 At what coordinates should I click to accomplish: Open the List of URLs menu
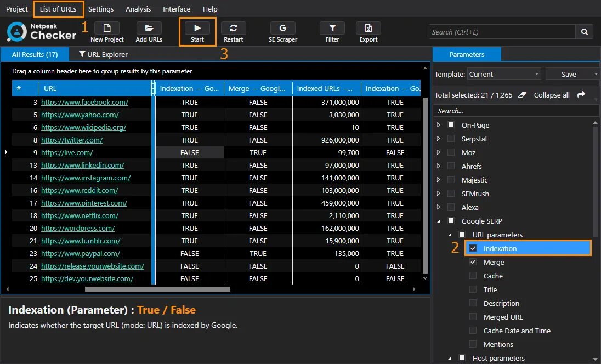[58, 9]
